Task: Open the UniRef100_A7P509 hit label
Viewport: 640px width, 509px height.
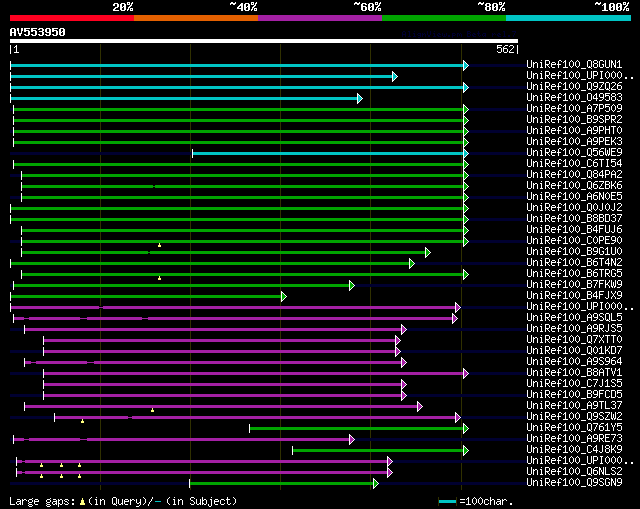Action: [x=574, y=109]
